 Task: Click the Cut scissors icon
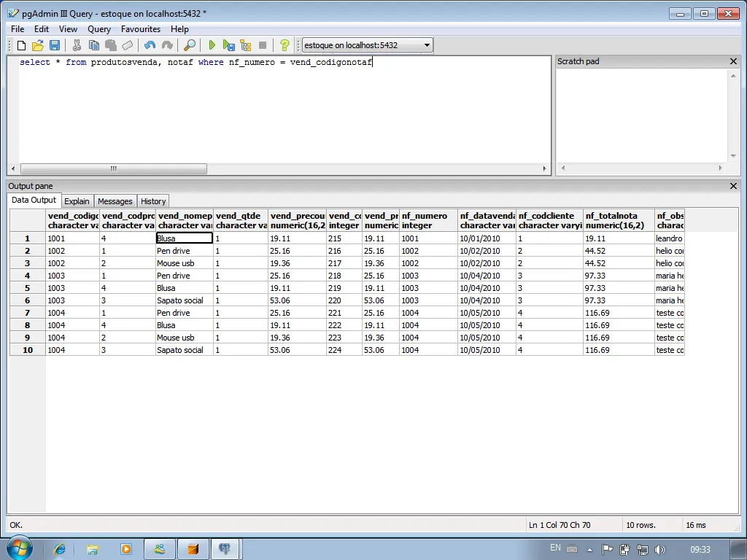(77, 45)
